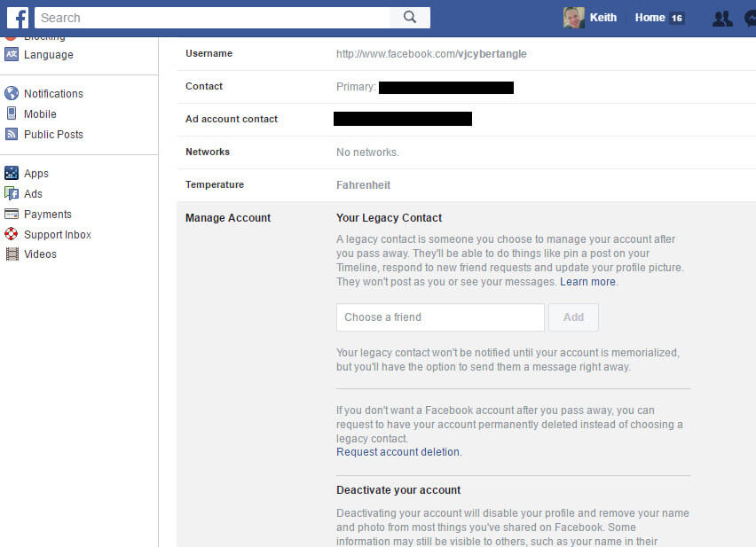Click the Language settings icon
This screenshot has width=756, height=547.
[x=12, y=54]
